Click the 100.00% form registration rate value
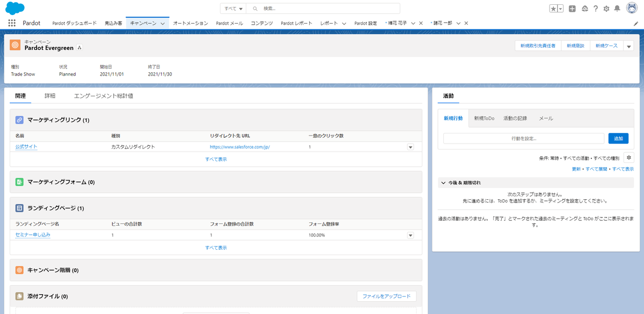This screenshot has width=644, height=314. [317, 235]
